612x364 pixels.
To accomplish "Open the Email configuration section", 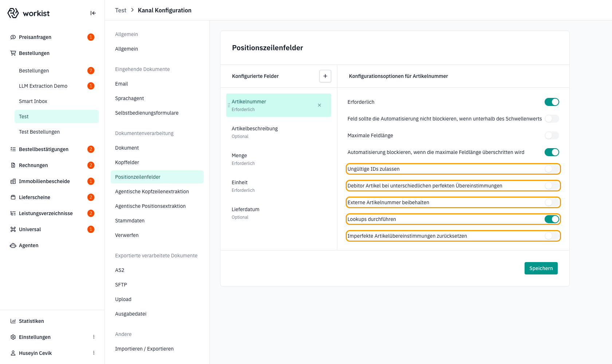I will click(x=121, y=84).
